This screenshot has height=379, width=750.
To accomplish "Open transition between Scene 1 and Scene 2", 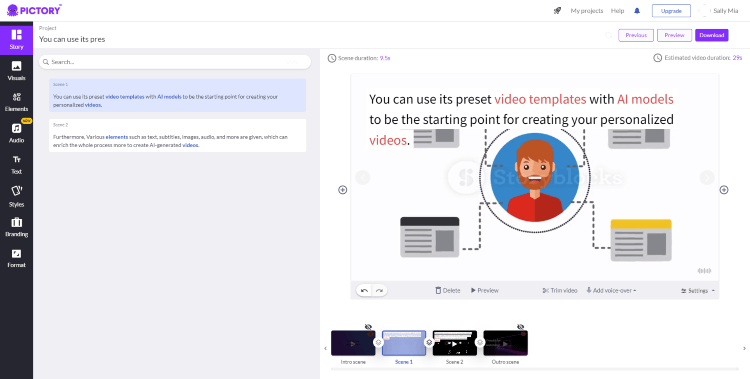I will pos(429,343).
